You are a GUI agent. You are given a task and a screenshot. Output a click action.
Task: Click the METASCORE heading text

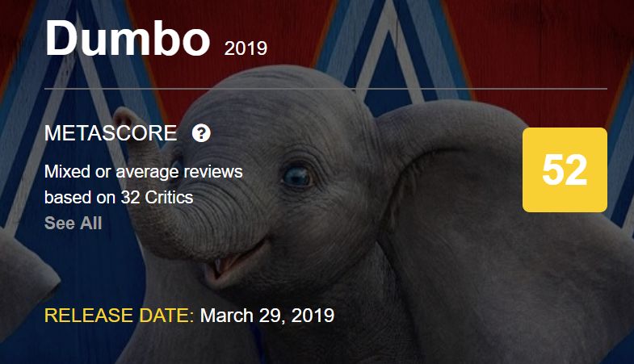click(x=111, y=133)
